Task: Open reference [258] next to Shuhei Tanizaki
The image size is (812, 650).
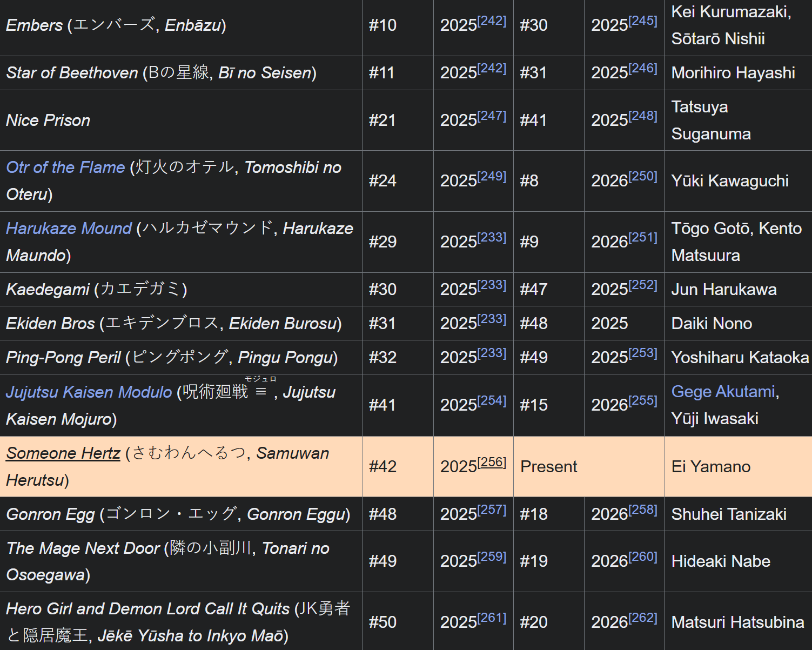Action: tap(643, 510)
